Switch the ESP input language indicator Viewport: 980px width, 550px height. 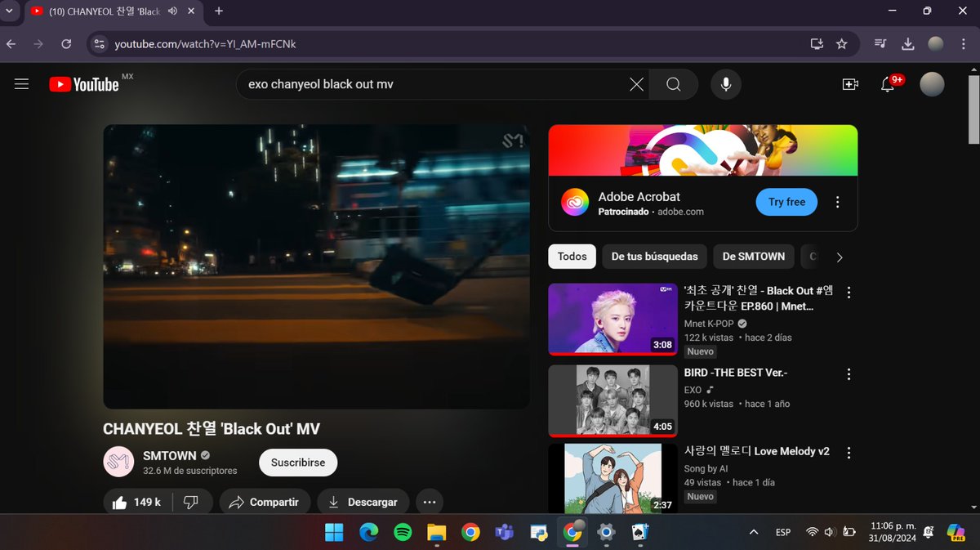(x=782, y=532)
